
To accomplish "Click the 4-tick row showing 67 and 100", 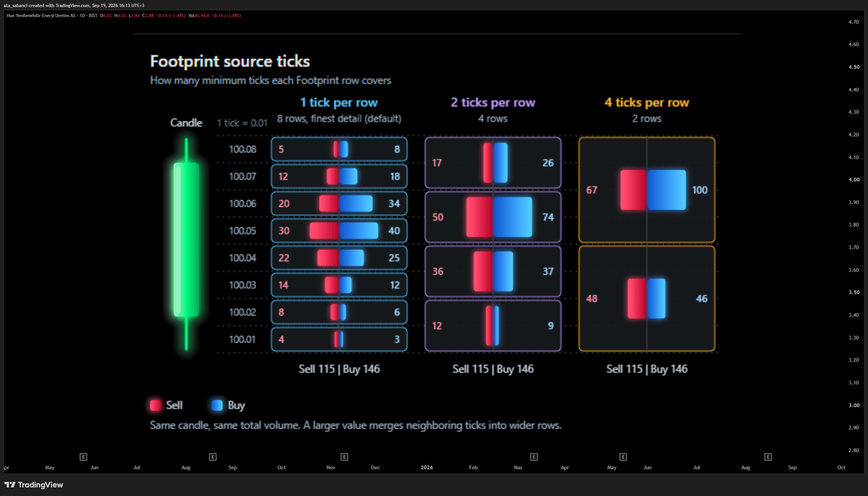I will point(647,190).
